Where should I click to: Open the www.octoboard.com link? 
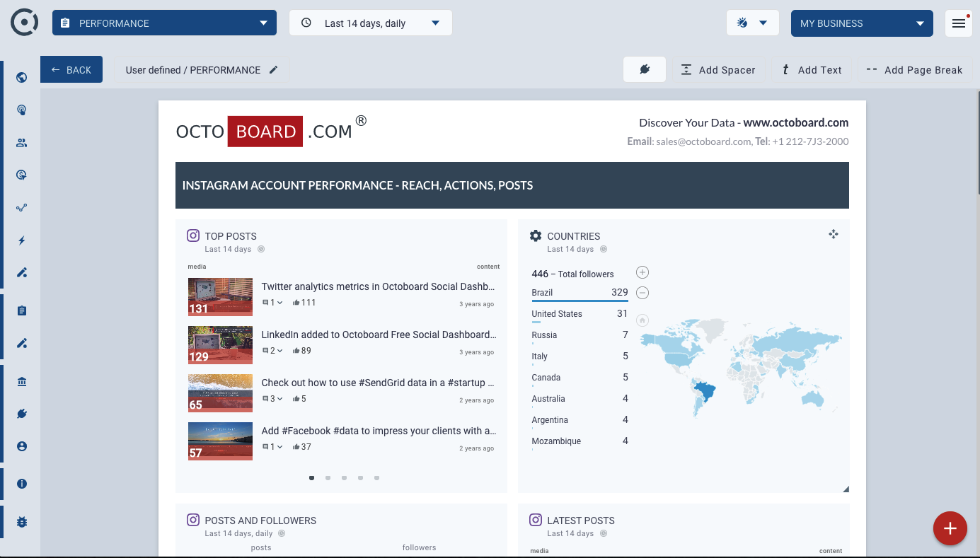coord(795,122)
